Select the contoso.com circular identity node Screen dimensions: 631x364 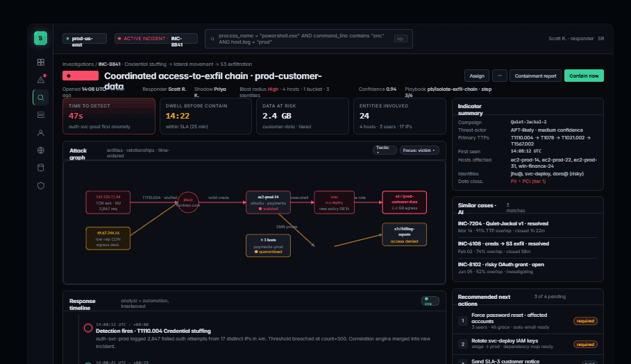188,202
